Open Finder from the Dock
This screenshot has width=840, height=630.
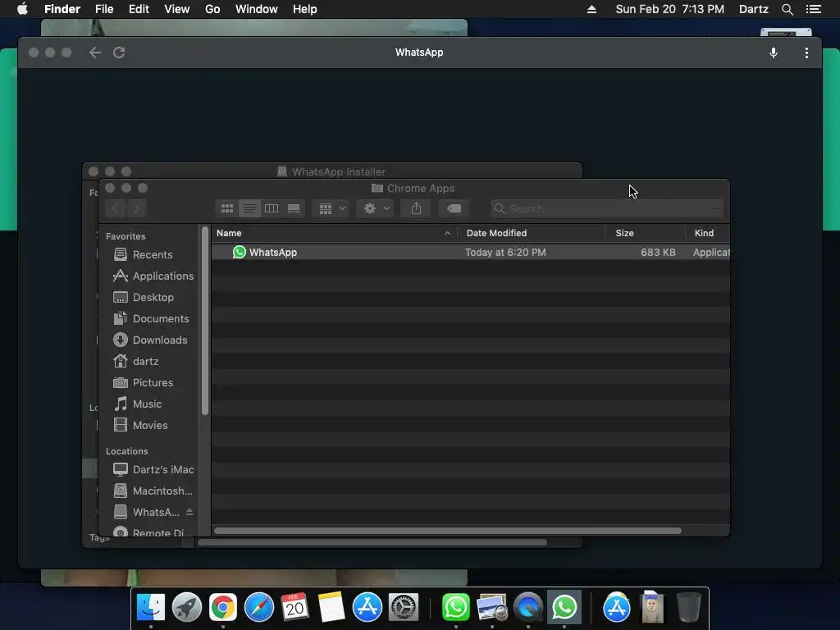pos(151,608)
